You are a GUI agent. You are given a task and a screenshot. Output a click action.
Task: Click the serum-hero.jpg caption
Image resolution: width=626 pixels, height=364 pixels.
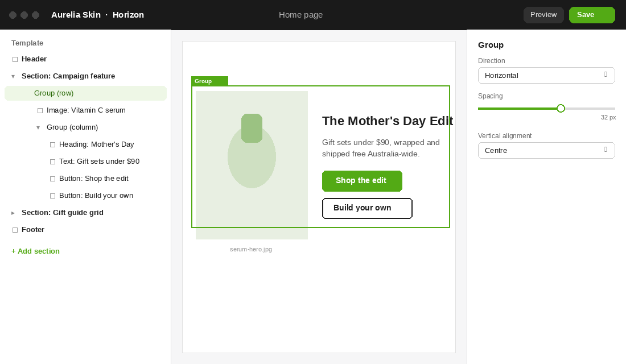pos(251,250)
